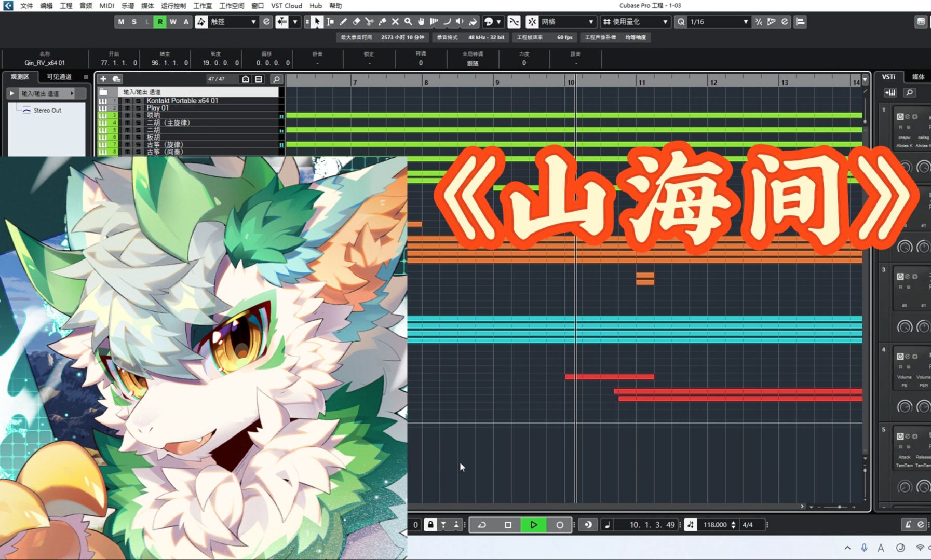Viewport: 931px width, 560px height.
Task: Switch to the 可见通道 tab
Action: click(59, 77)
